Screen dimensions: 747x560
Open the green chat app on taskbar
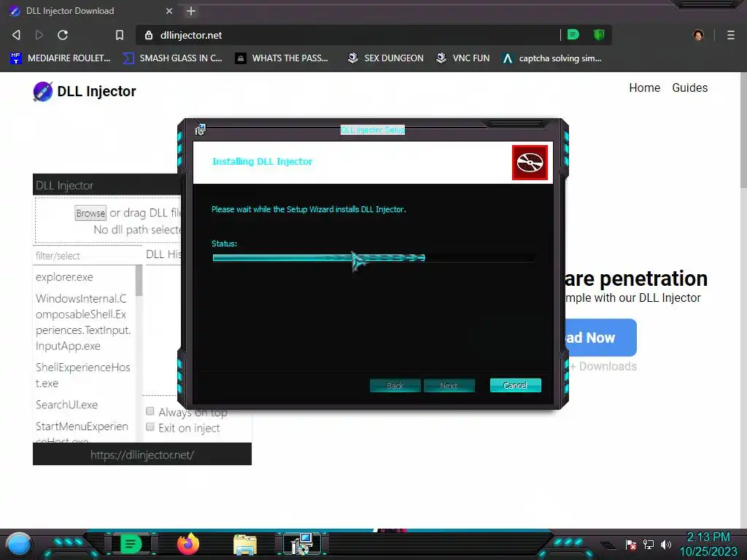(x=131, y=544)
